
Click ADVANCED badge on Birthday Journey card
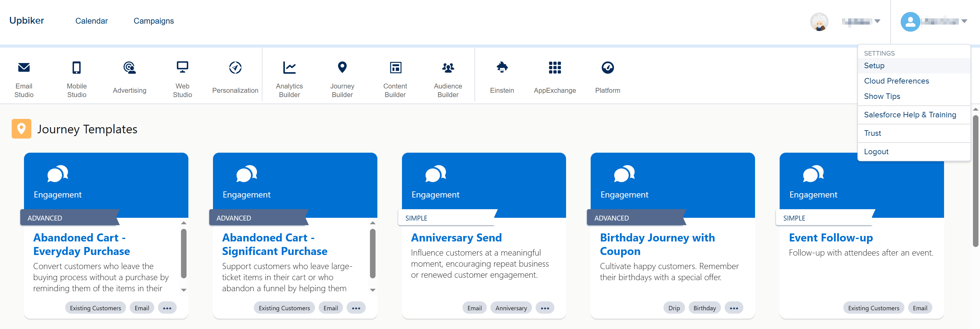pos(636,218)
